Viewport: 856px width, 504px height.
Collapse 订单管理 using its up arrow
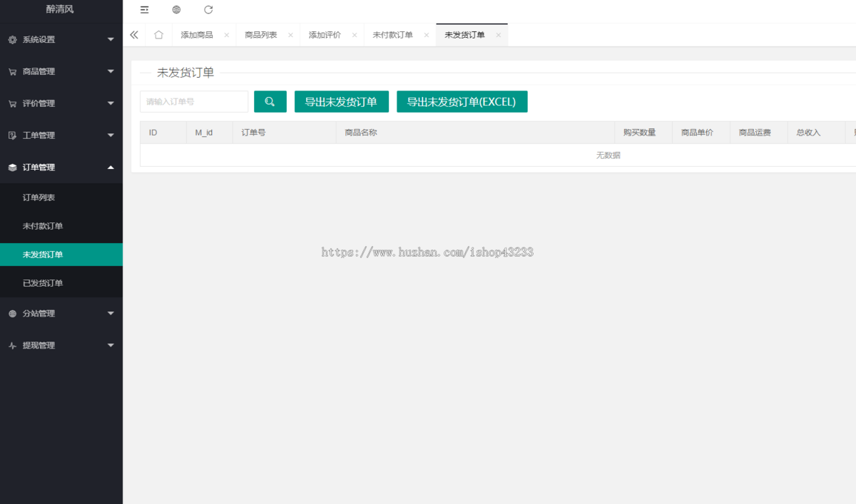coord(111,167)
